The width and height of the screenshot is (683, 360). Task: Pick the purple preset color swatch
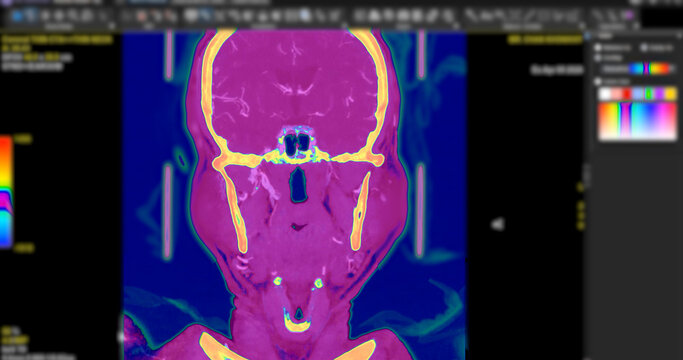[660, 94]
